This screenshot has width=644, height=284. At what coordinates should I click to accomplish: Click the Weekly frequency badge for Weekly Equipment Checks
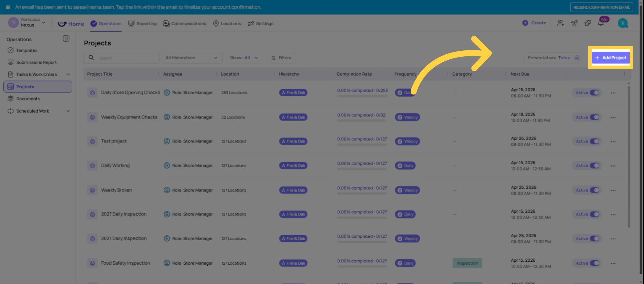(407, 117)
